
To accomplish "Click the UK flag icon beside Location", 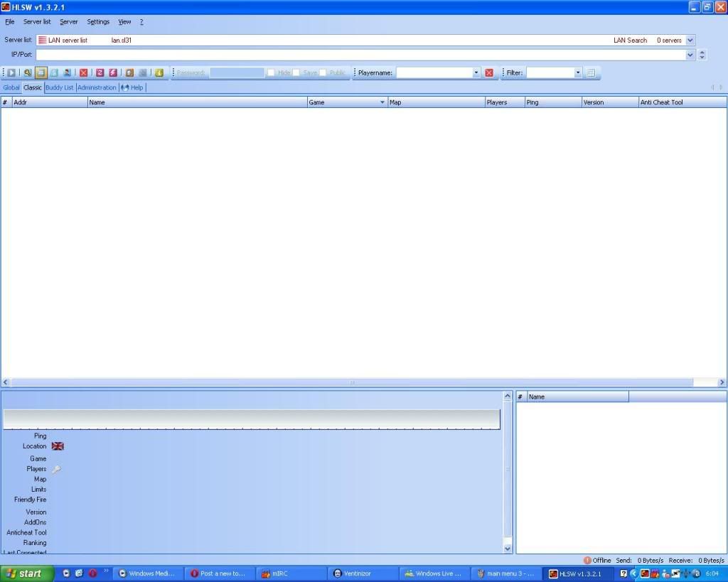I will click(58, 446).
